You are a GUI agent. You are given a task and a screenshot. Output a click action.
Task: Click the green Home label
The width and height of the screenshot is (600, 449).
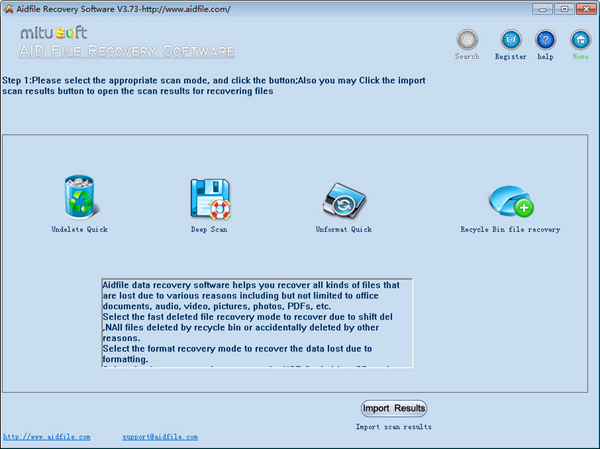[x=580, y=57]
